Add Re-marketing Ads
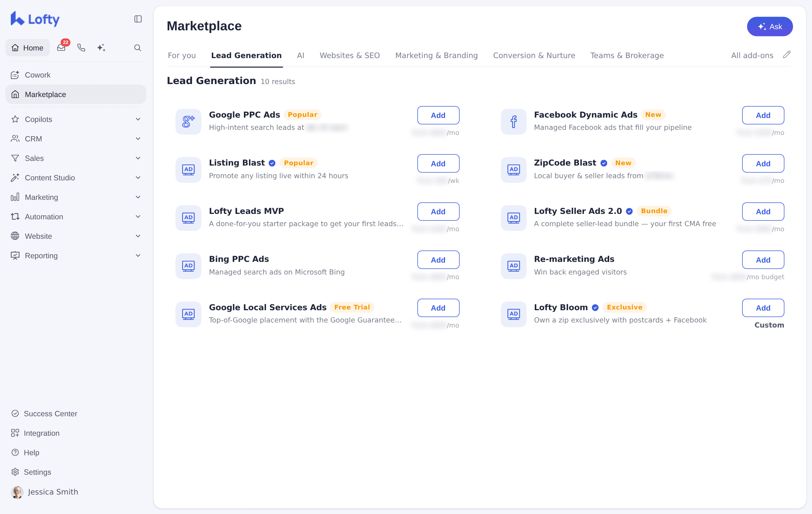This screenshot has height=514, width=812. tap(763, 260)
